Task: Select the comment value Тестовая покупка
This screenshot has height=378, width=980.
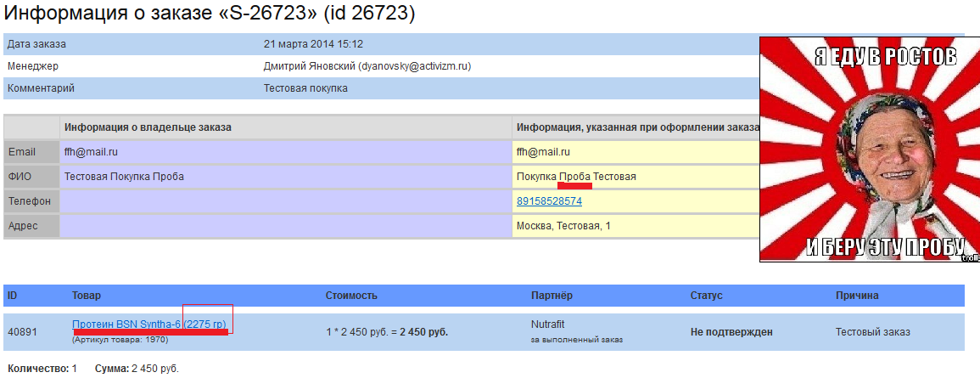Action: tap(305, 88)
